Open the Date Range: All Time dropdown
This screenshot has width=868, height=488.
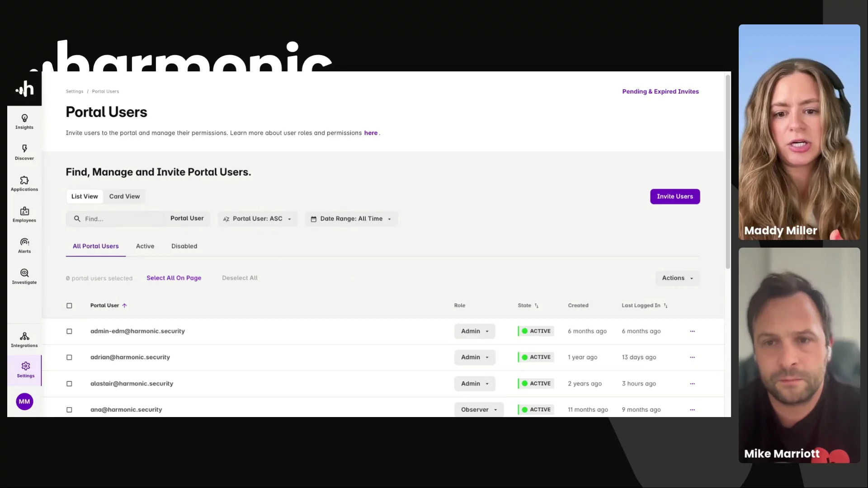pyautogui.click(x=351, y=219)
